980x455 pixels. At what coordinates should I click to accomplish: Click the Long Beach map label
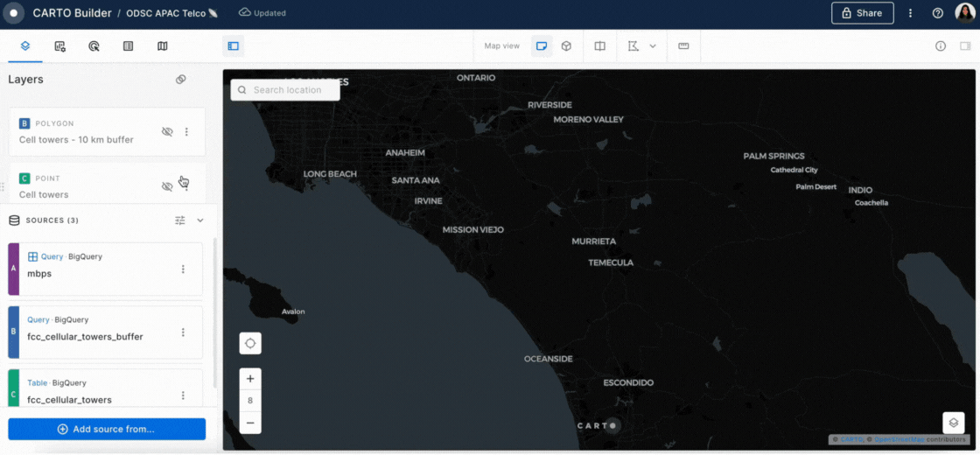330,174
